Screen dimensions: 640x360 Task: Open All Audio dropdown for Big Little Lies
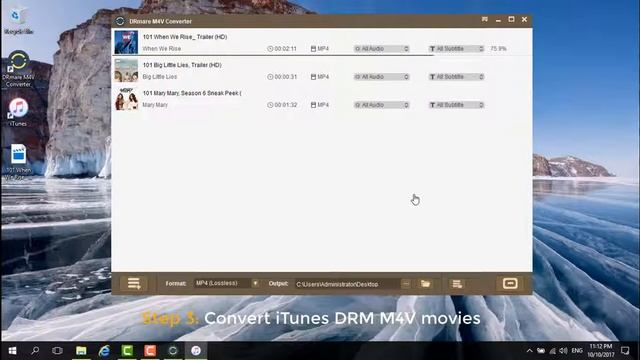(381, 77)
